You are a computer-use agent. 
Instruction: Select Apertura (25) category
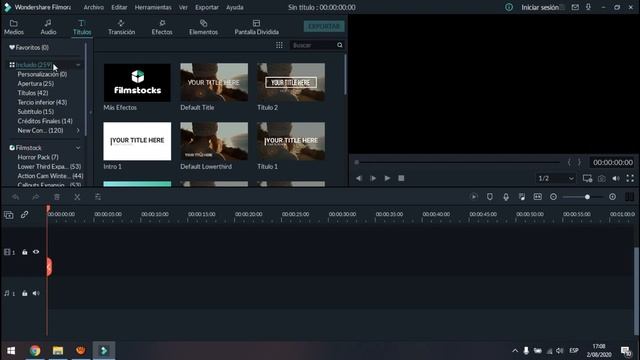point(36,84)
